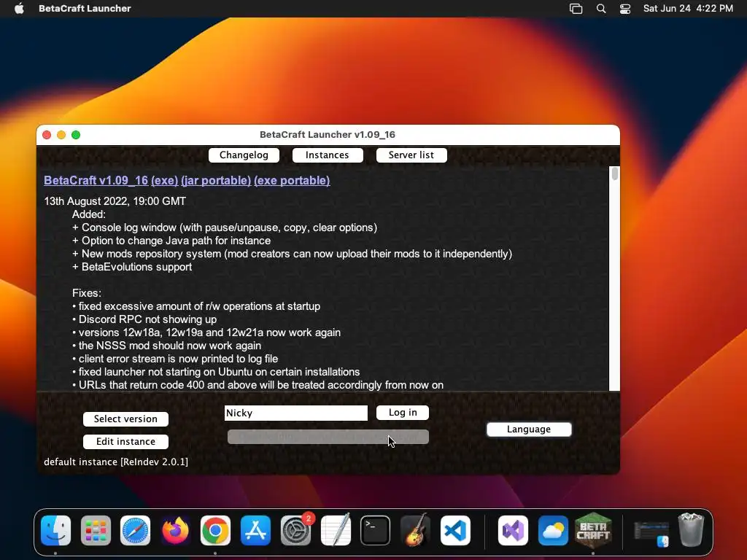
Task: Open the (jar portable) link
Action: click(x=216, y=181)
